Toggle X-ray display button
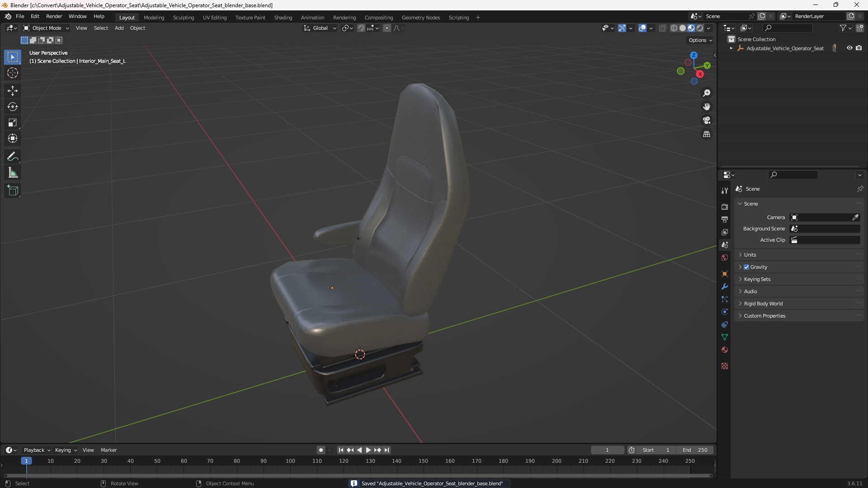The height and width of the screenshot is (488, 868). (662, 28)
